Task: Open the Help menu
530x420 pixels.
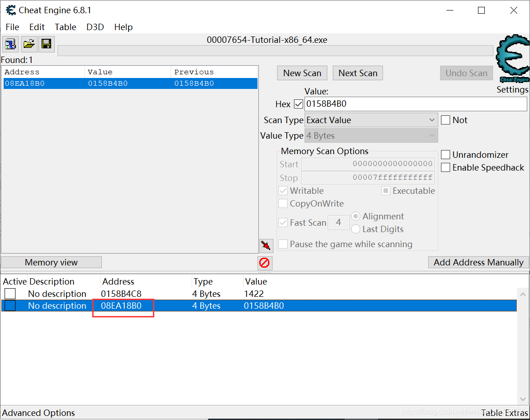Action: [x=123, y=27]
